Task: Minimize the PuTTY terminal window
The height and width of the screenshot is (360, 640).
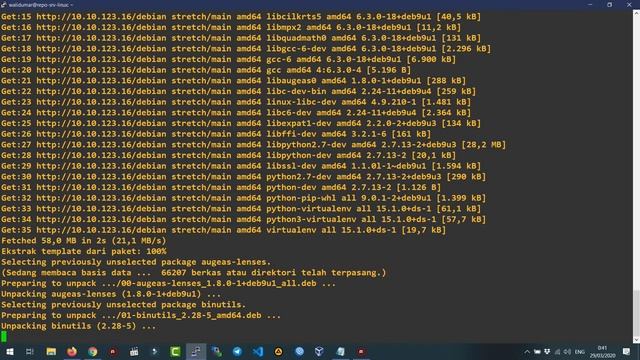Action: point(590,5)
